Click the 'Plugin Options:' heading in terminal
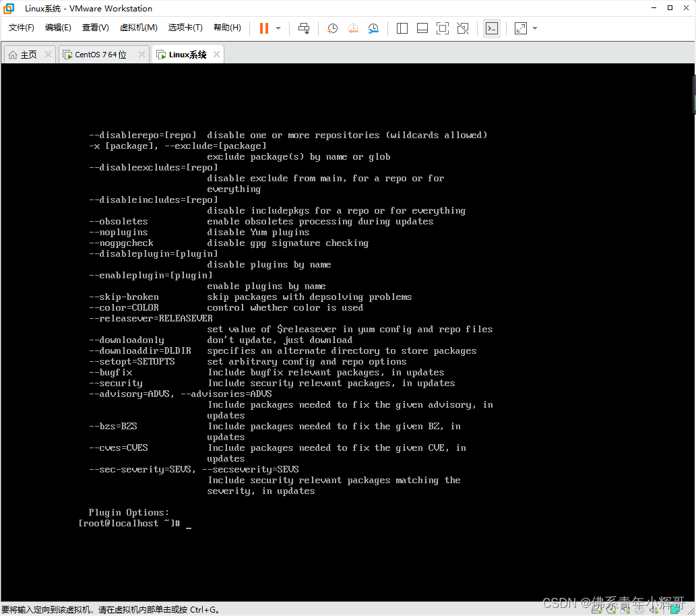This screenshot has height=616, width=696. point(129,512)
